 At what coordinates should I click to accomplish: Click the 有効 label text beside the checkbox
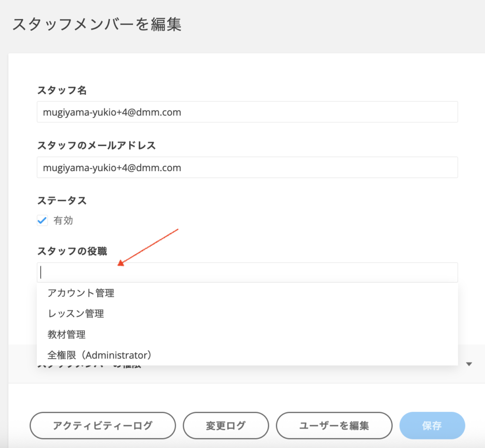click(x=63, y=220)
